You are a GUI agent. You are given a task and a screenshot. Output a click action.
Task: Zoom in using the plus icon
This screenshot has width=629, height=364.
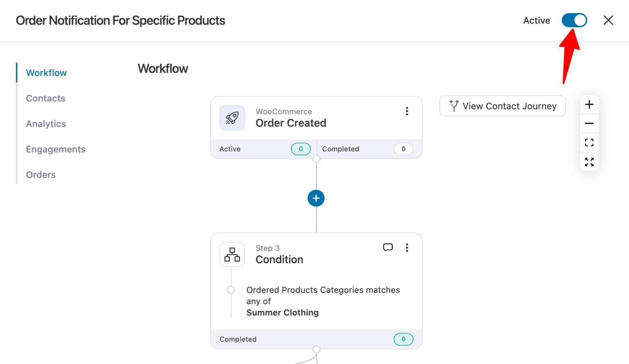point(589,104)
